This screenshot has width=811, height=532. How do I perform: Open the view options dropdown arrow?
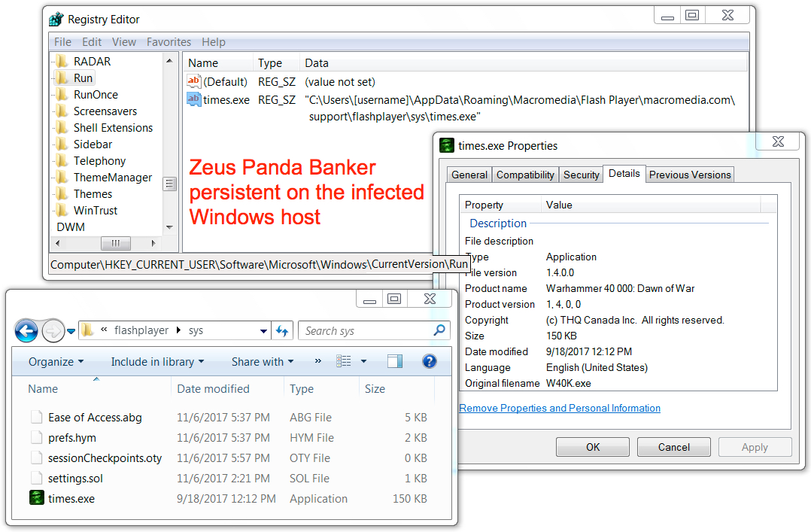click(x=363, y=361)
